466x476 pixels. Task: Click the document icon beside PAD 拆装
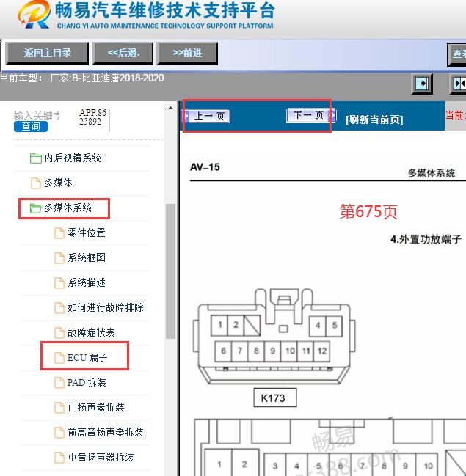click(59, 383)
